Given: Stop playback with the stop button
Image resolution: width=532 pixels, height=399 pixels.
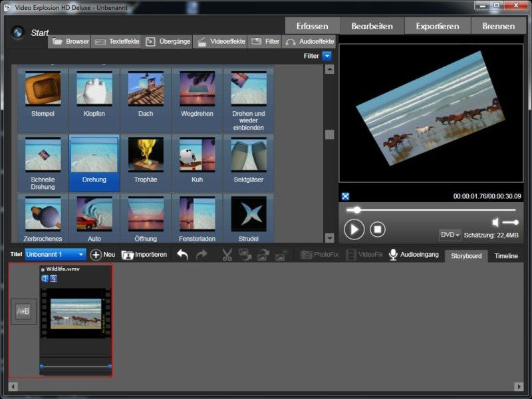Looking at the screenshot, I should [x=378, y=229].
